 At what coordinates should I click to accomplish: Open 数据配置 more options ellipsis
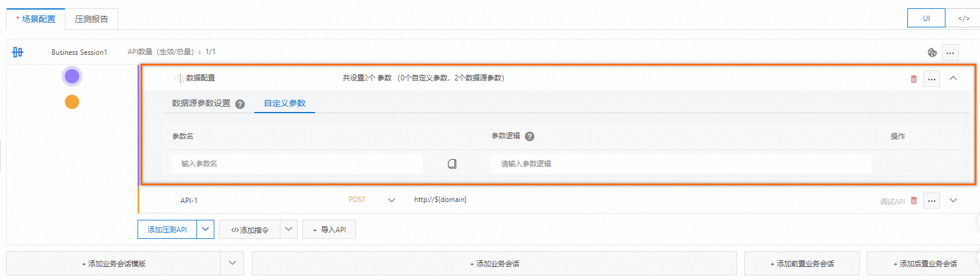(932, 79)
